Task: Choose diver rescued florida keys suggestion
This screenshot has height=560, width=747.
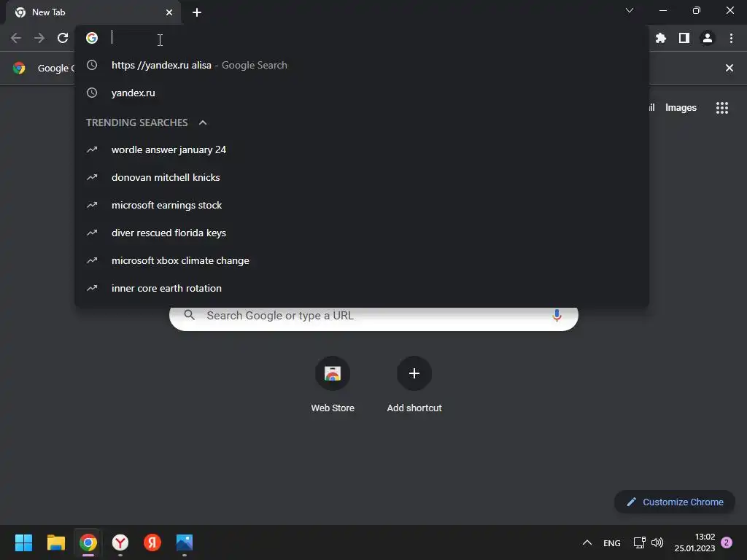Action: (x=362, y=233)
